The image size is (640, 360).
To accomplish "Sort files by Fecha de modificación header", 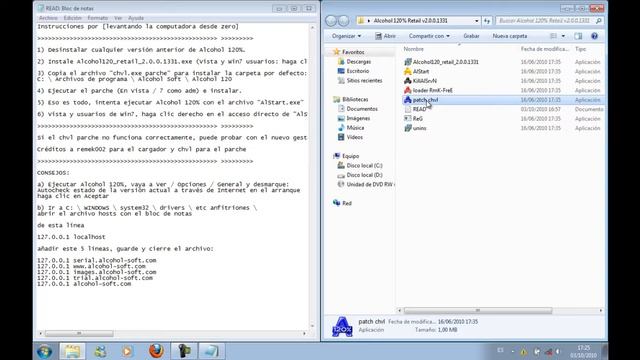I will 544,49.
